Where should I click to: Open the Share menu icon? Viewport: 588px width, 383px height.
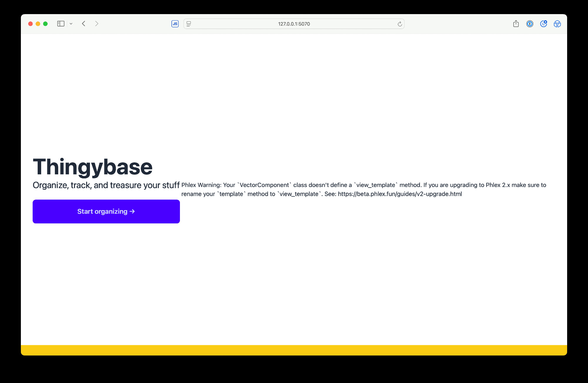[x=516, y=24]
